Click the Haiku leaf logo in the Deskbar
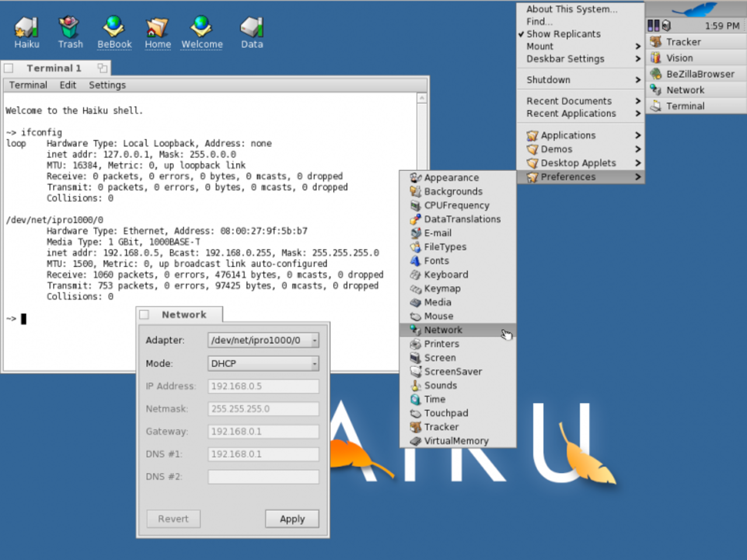This screenshot has height=560, width=747. [696, 10]
